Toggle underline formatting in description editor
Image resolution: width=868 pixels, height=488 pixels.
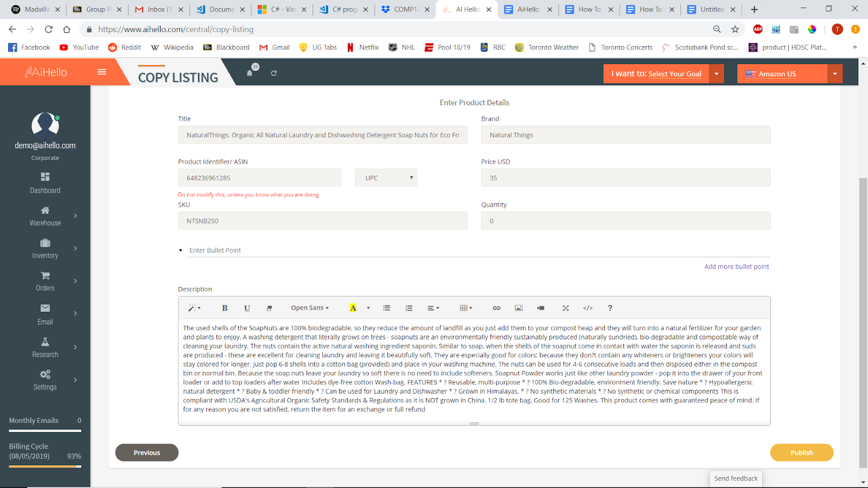[247, 308]
